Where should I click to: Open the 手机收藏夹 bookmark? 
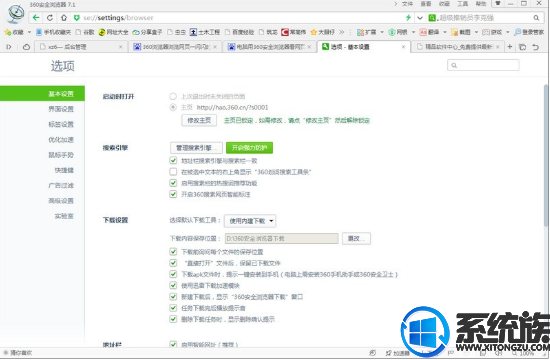pos(53,32)
